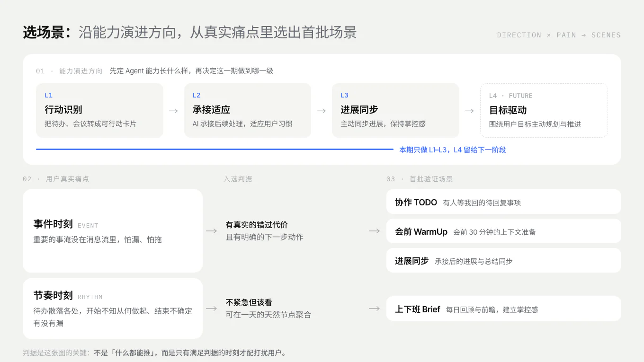Click text 重要的事淹没在消息流里，怕漏、怕拖

pos(98,239)
